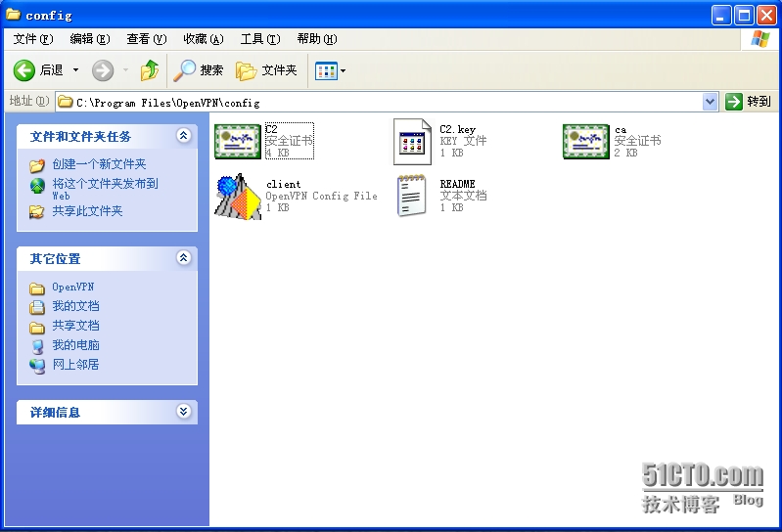Screen dimensions: 782x532
Task: Go to the OpenVPN folder link
Action: pyautogui.click(x=72, y=287)
